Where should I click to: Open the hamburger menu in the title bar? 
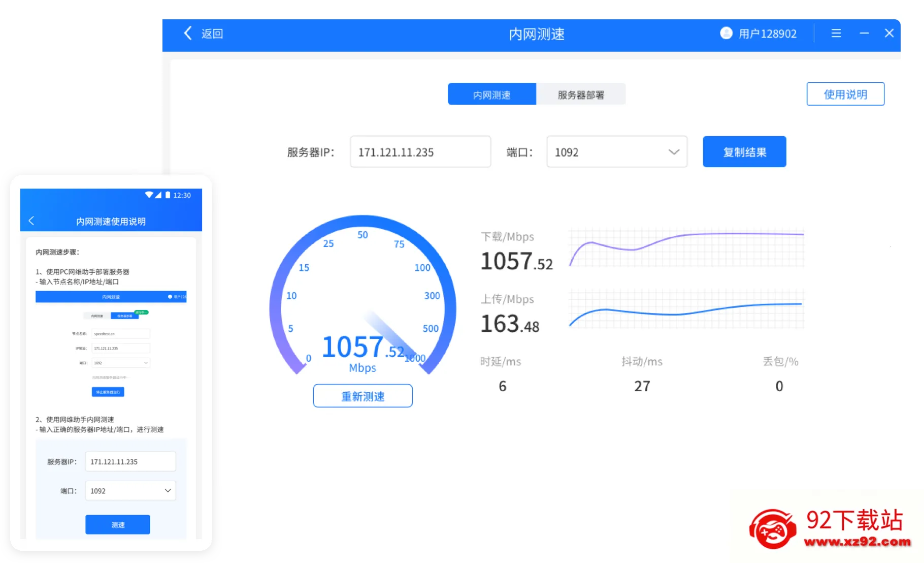pyautogui.click(x=836, y=34)
